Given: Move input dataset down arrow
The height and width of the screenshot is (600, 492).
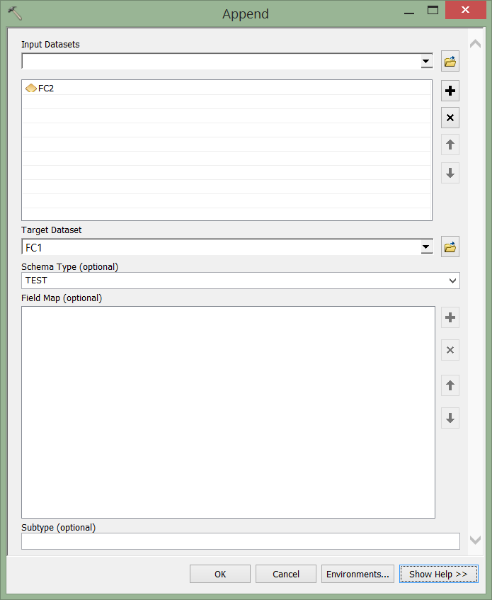Looking at the screenshot, I should [450, 173].
